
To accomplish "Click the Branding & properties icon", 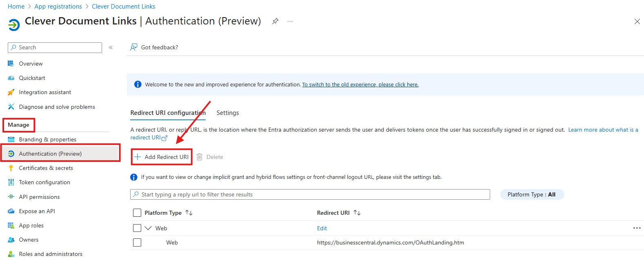I will pyautogui.click(x=11, y=139).
